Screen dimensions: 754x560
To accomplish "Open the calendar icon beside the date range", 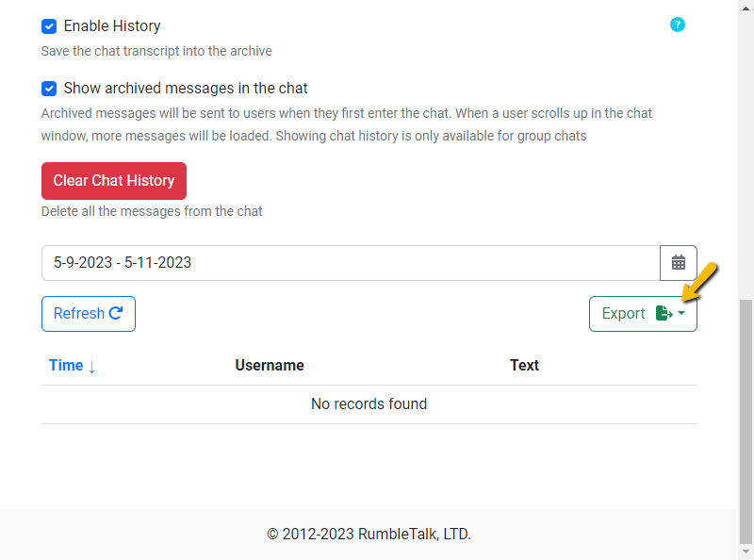I will (x=679, y=263).
